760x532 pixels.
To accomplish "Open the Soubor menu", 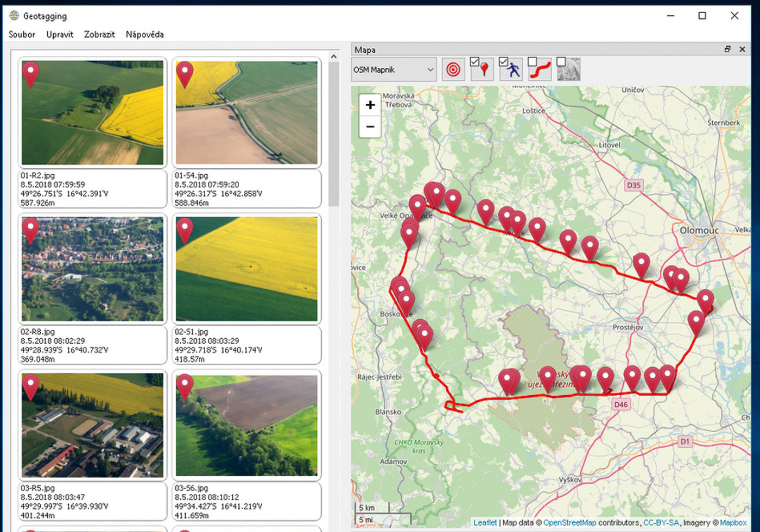I will tap(22, 34).
